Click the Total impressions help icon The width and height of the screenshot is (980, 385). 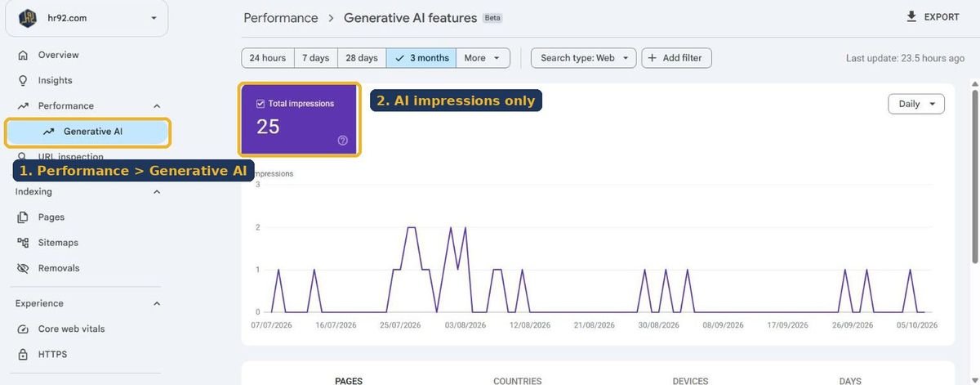click(x=343, y=141)
